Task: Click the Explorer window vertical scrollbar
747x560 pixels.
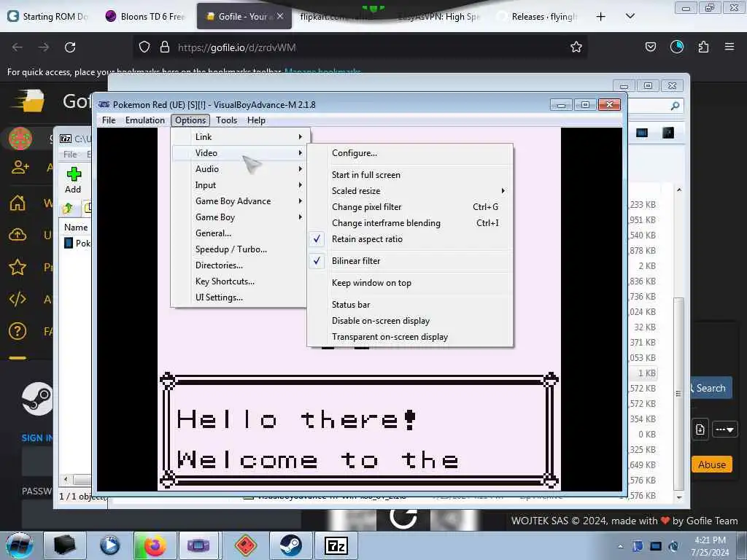Action: (679, 393)
